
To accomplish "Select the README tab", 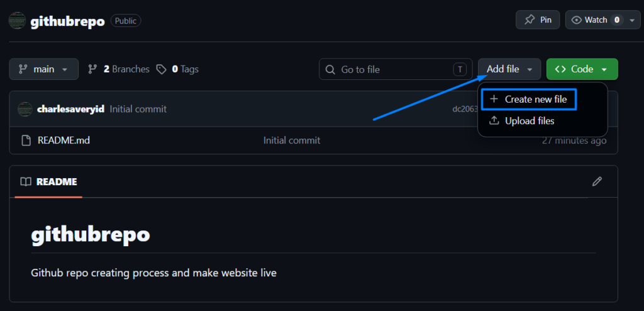I will (48, 182).
